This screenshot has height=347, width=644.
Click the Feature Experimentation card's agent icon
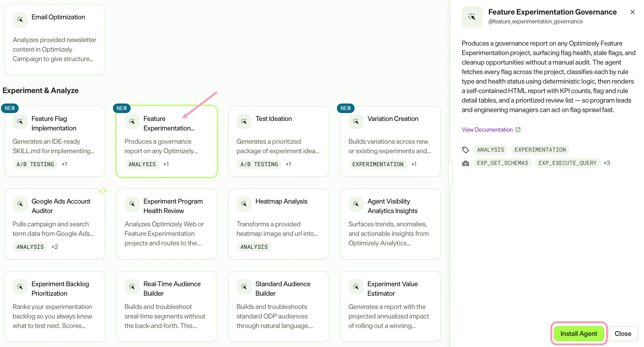[132, 121]
